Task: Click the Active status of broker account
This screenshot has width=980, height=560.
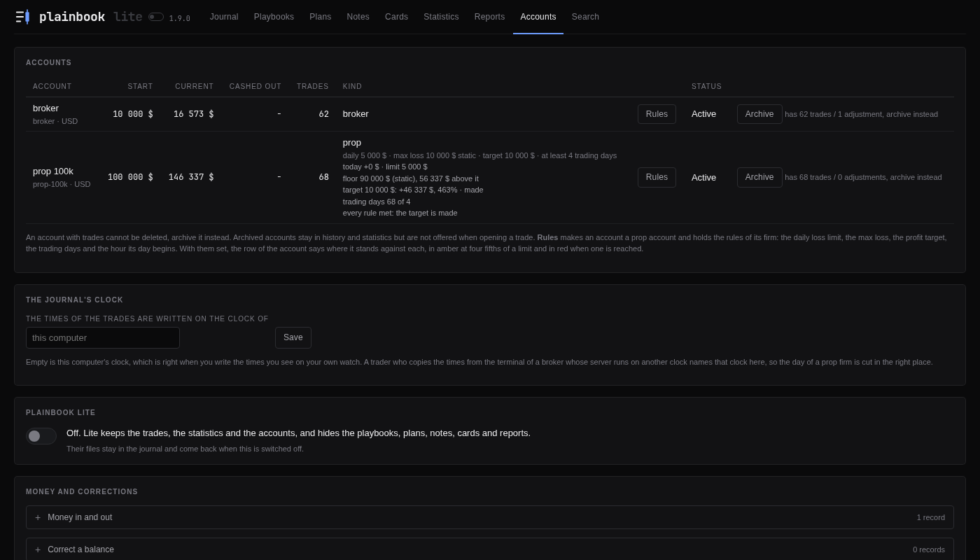Action: pos(703,114)
